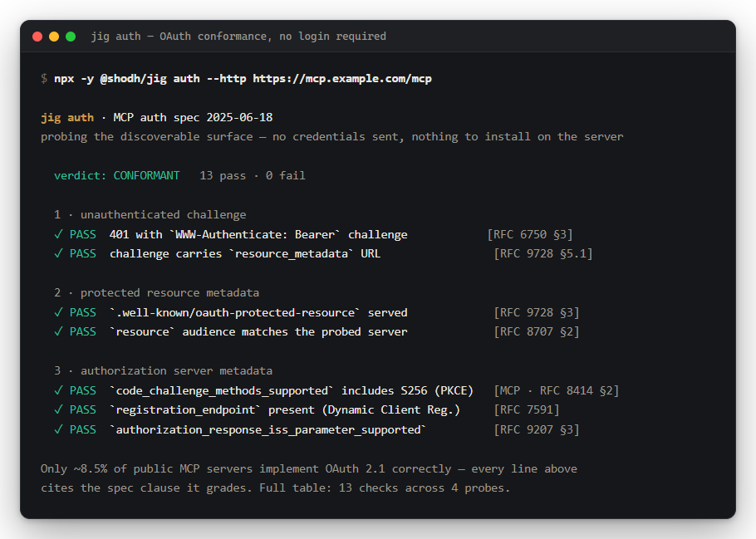Click 'MCP auth spec 2025-06-18' text
The image size is (756, 539).
[x=193, y=118]
